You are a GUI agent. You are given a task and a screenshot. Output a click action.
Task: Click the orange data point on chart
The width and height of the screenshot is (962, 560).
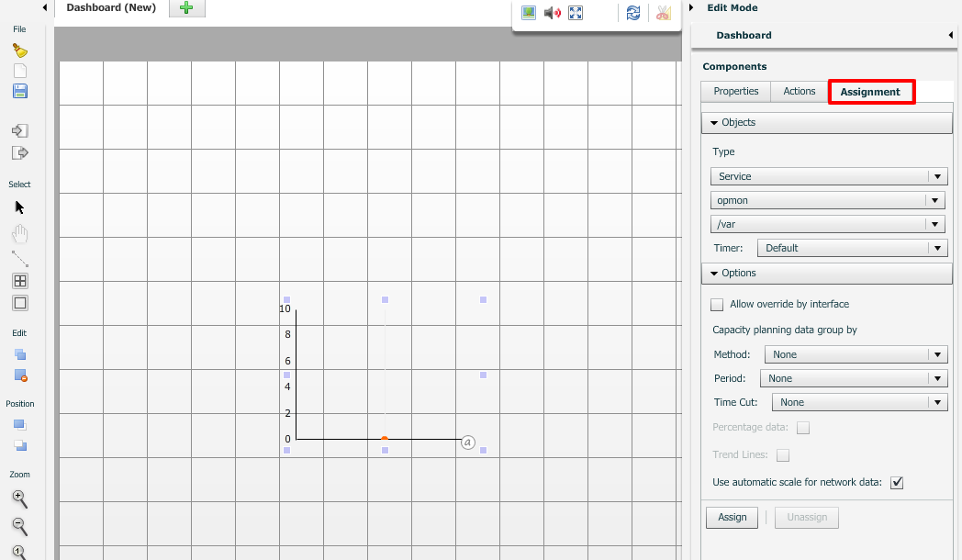[x=385, y=439]
